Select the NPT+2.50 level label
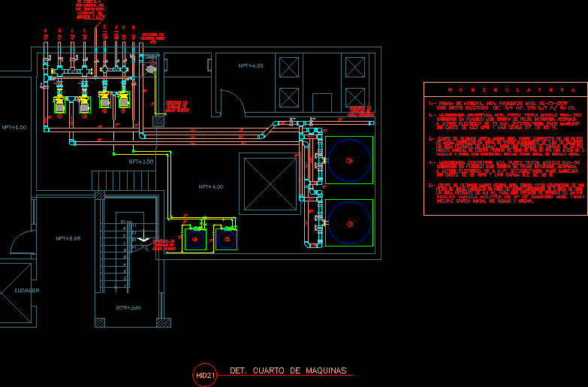The height and width of the screenshot is (387, 588). point(141,162)
